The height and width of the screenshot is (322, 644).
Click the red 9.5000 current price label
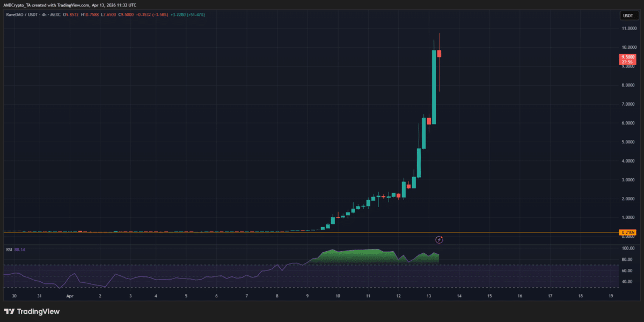[x=627, y=59]
